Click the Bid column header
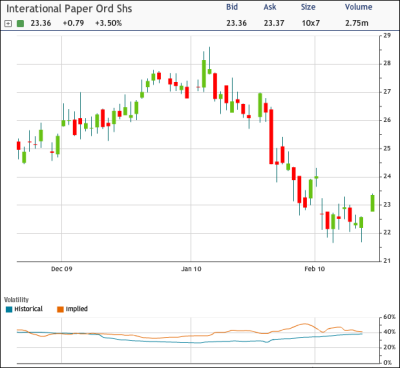Screen dimensions: 400x368 click(232, 7)
